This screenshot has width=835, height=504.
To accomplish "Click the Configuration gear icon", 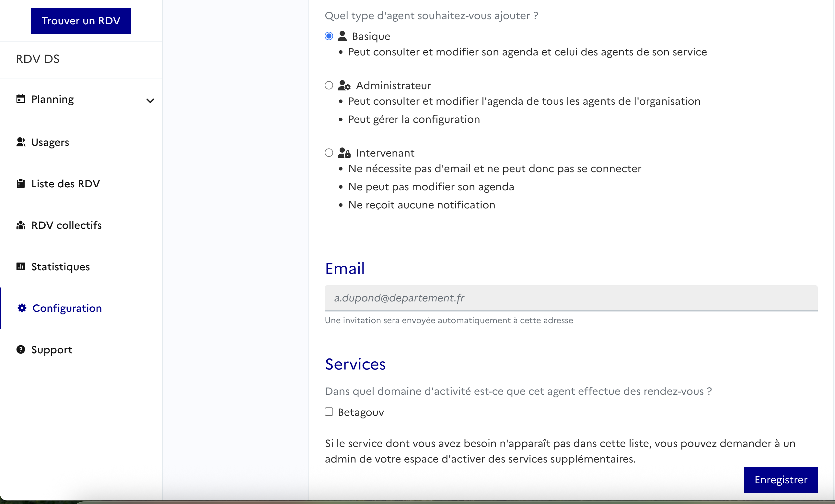I will [x=22, y=308].
